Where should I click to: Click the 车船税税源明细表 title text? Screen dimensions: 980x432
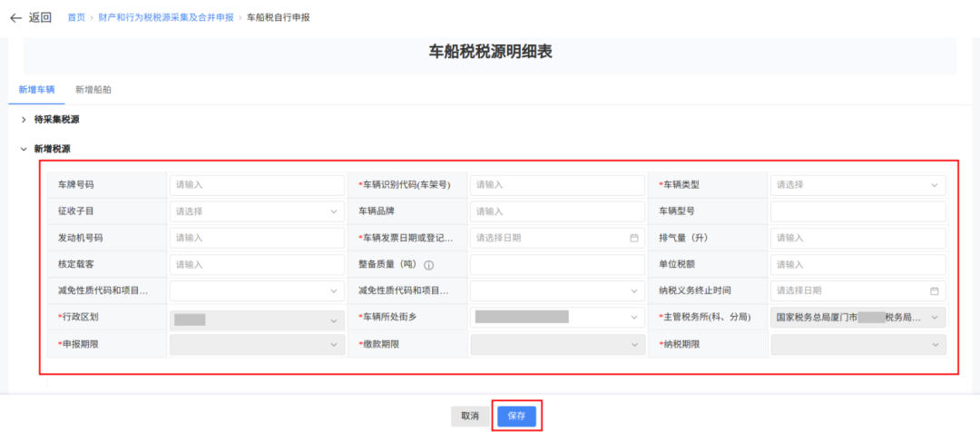tap(490, 52)
